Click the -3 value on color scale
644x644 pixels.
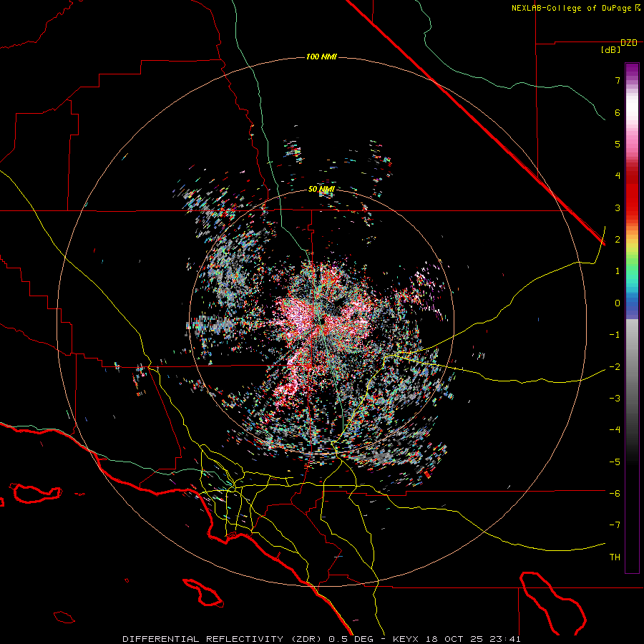[x=615, y=399]
